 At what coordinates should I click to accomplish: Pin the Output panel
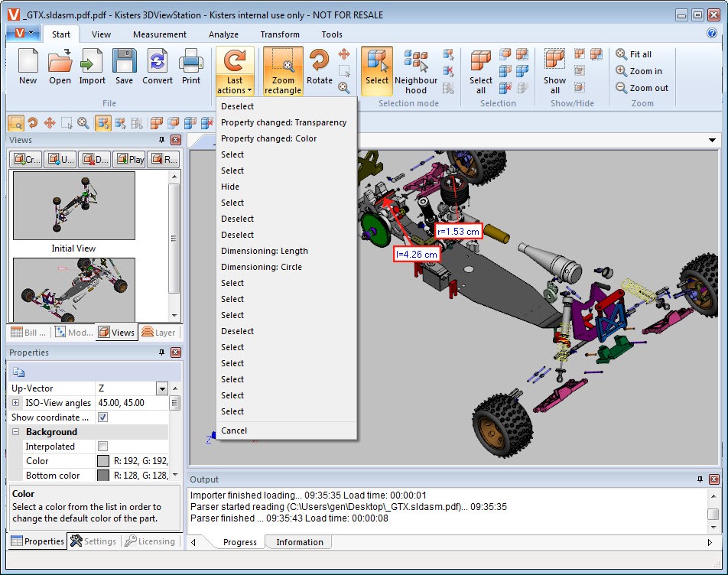[700, 479]
